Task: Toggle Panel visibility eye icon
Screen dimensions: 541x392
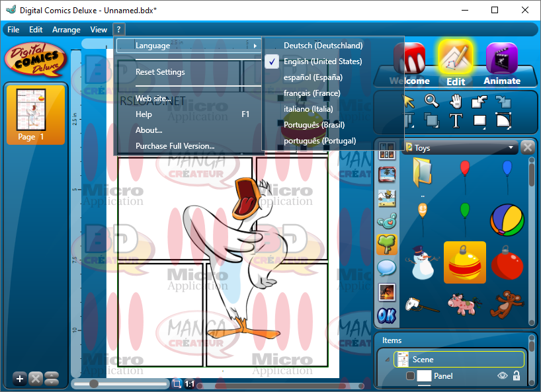Action: (x=503, y=375)
